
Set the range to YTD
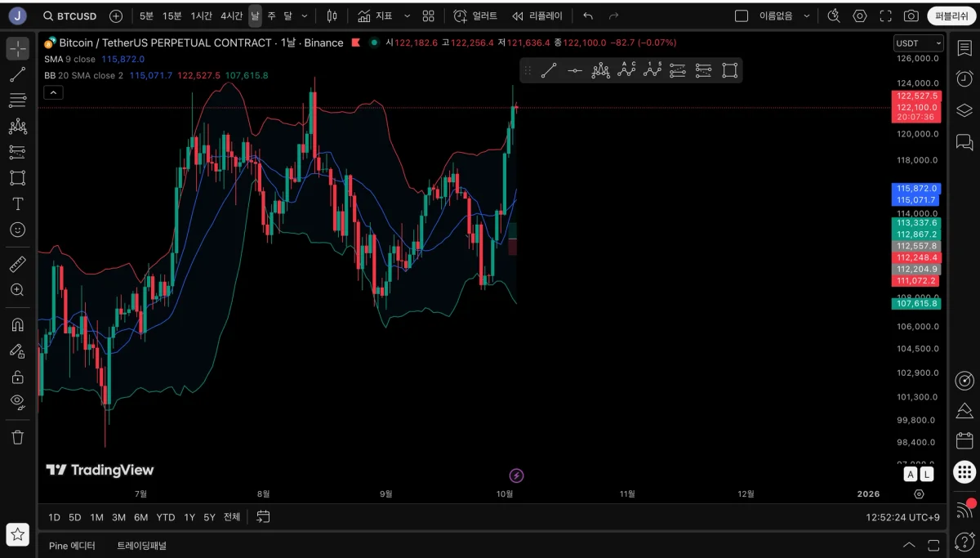click(x=166, y=517)
